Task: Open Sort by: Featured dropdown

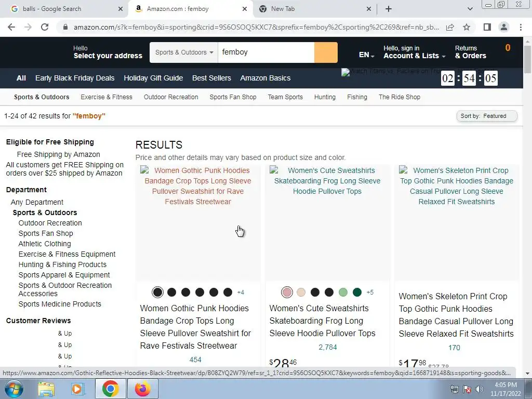Action: pos(487,116)
